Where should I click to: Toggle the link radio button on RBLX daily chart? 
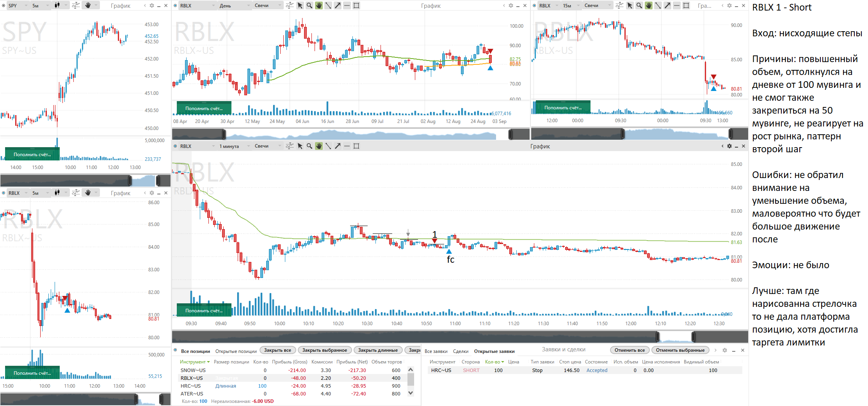pos(175,5)
